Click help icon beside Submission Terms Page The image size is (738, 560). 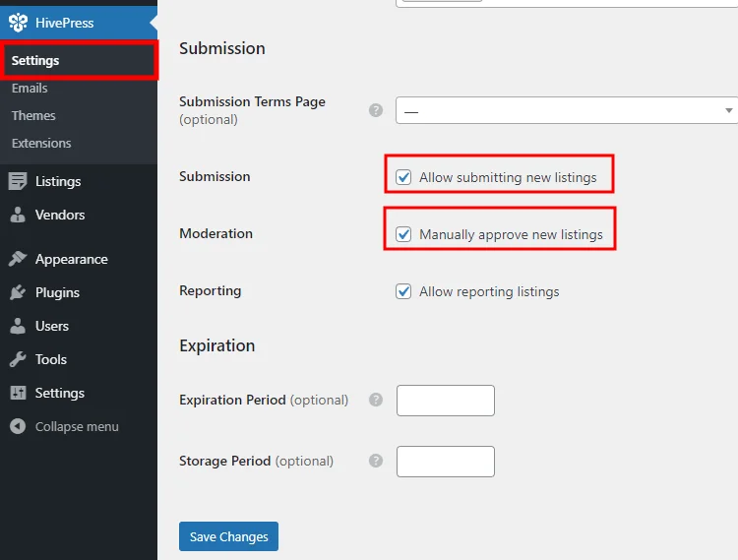376,110
